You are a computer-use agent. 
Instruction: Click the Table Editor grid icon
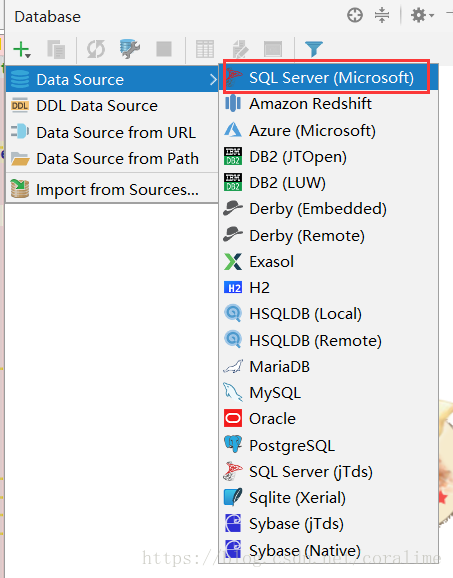click(205, 49)
